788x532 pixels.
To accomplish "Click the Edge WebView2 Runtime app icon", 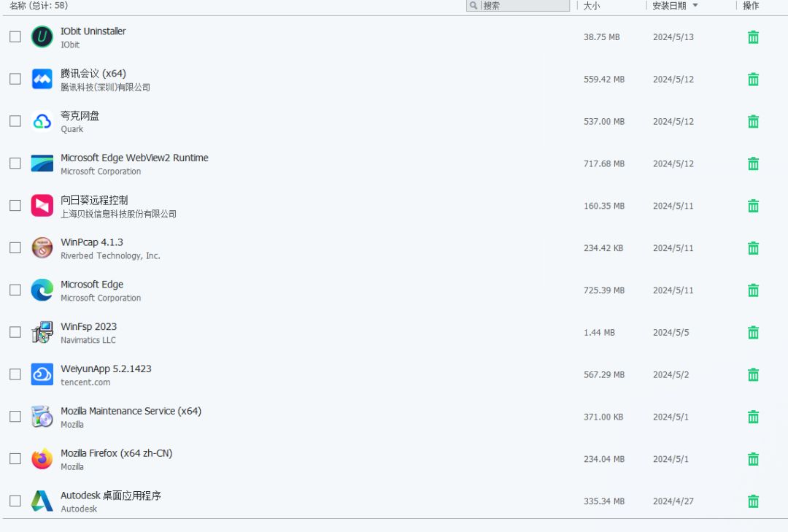I will pos(42,163).
